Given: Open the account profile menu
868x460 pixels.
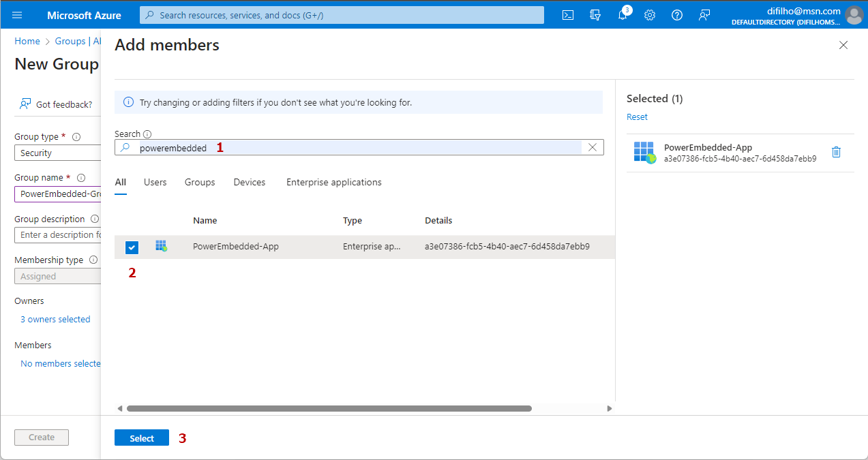Looking at the screenshot, I should click(853, 15).
